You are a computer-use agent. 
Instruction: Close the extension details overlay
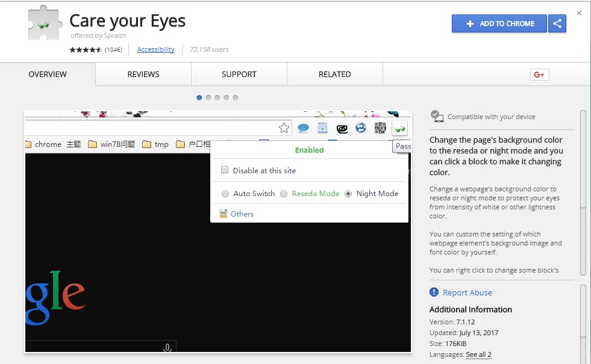(x=580, y=13)
